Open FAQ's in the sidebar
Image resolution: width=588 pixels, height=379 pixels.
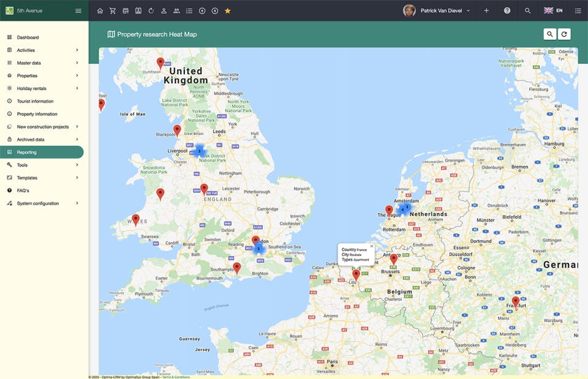[23, 190]
